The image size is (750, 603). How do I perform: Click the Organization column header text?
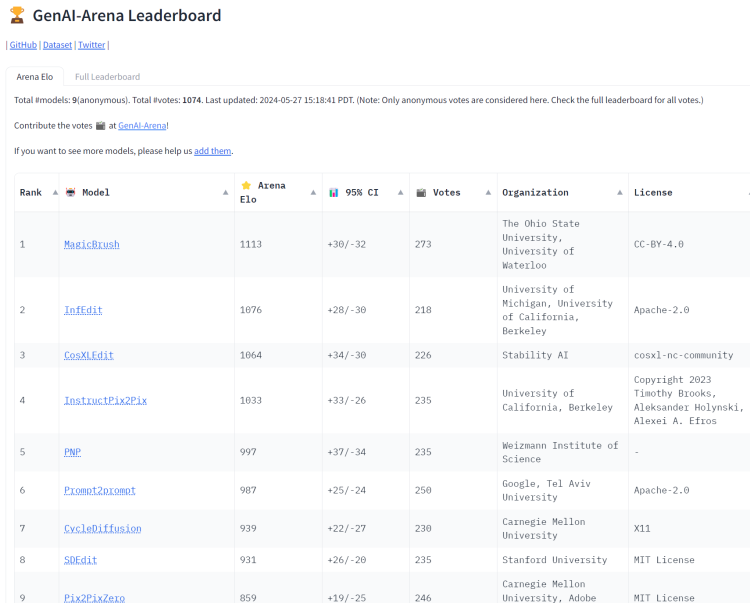535,193
